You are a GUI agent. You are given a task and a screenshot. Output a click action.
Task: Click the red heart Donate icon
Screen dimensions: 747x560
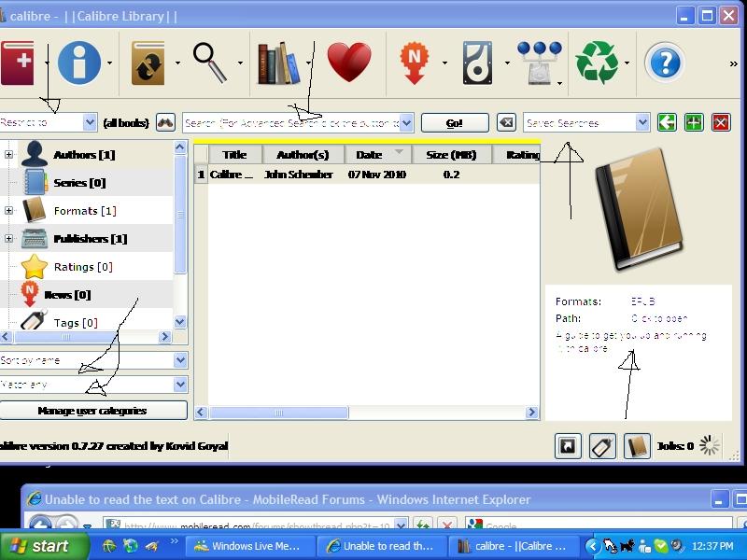coord(349,62)
